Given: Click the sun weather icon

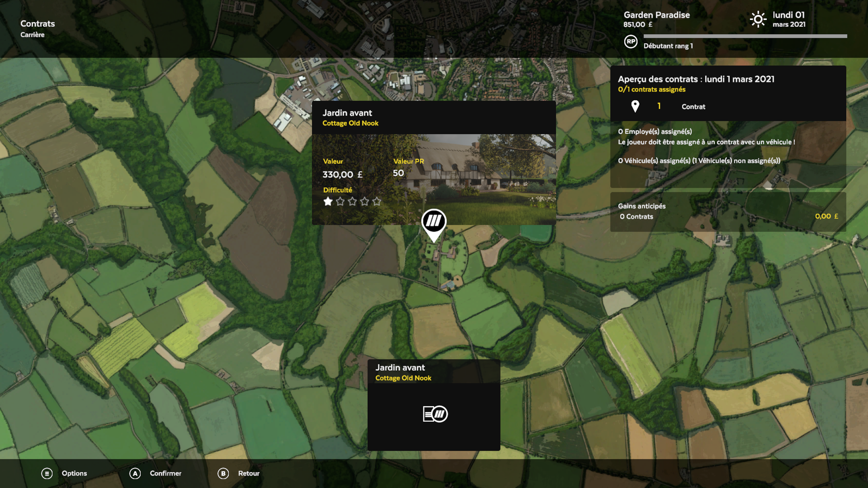Looking at the screenshot, I should (x=758, y=19).
